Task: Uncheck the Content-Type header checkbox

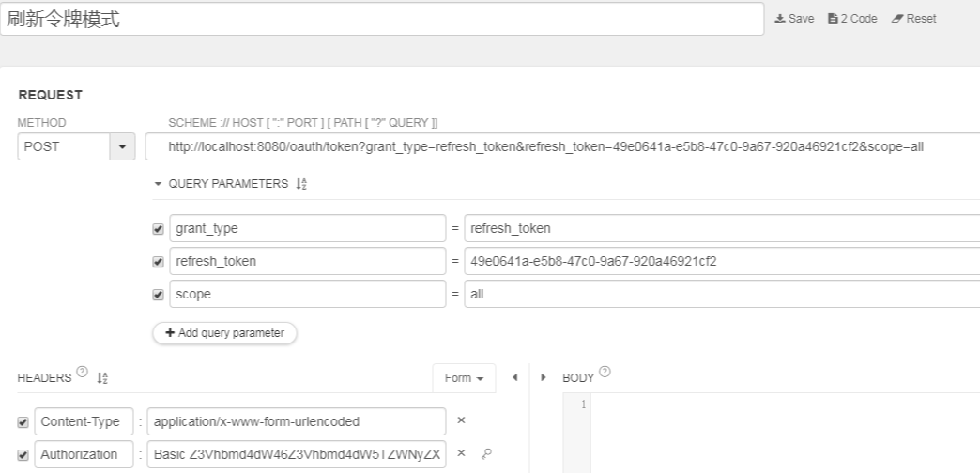Action: 23,422
